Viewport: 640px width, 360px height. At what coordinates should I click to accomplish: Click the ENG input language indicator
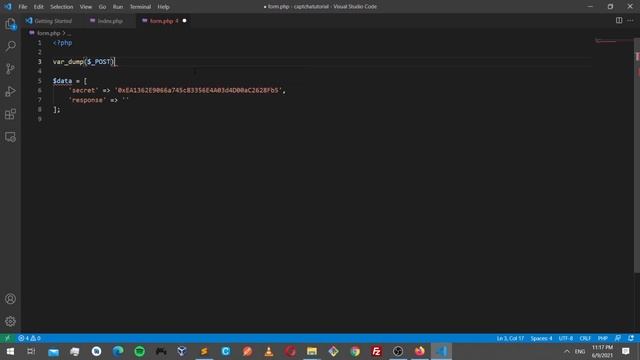580,351
